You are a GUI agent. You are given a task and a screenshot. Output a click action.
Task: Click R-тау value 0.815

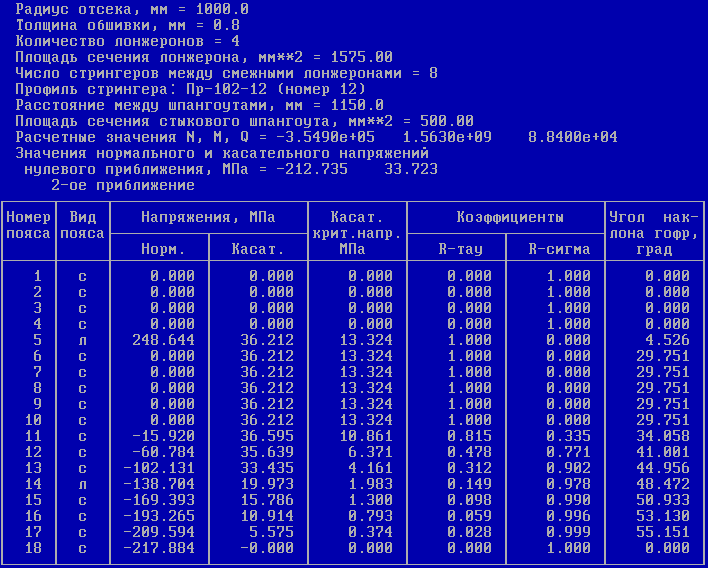click(x=470, y=436)
